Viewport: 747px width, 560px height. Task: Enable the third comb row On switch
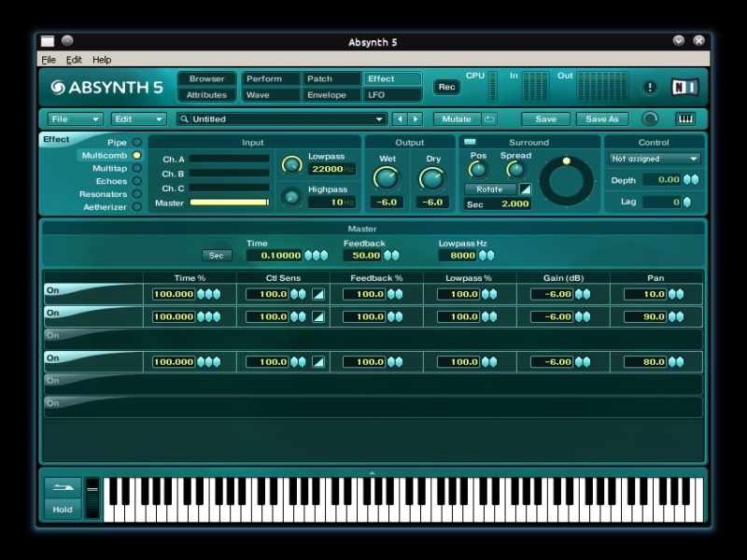[x=53, y=335]
